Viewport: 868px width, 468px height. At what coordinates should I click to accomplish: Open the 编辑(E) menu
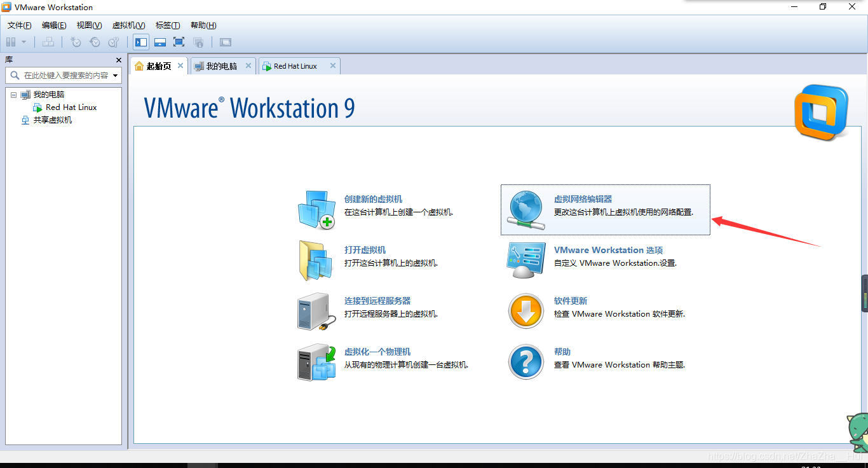click(x=54, y=25)
